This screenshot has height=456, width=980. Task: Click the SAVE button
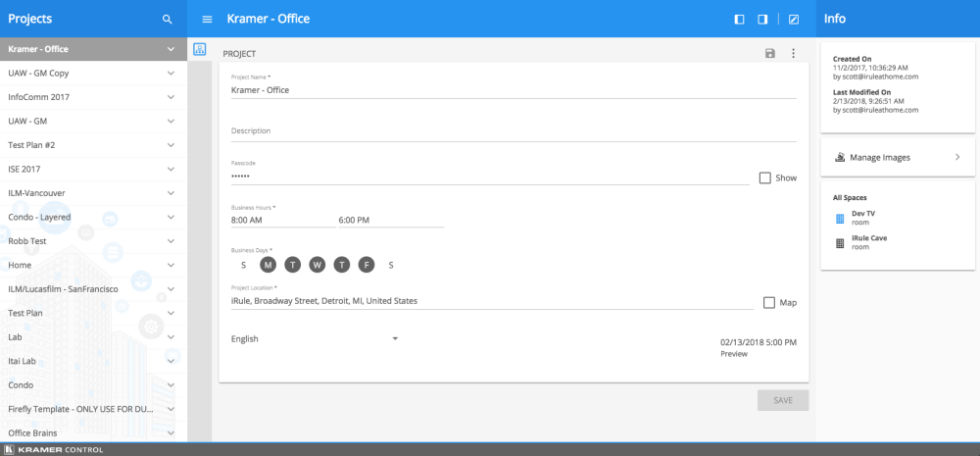pyautogui.click(x=783, y=400)
